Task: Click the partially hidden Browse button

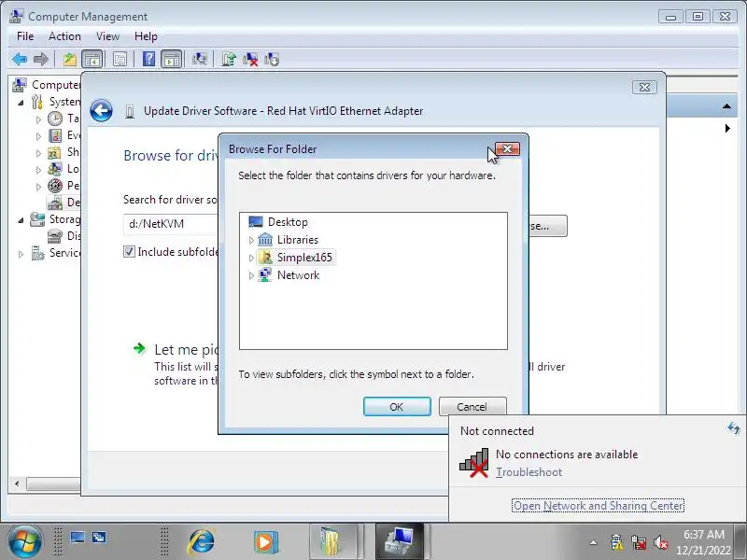Action: [x=548, y=226]
